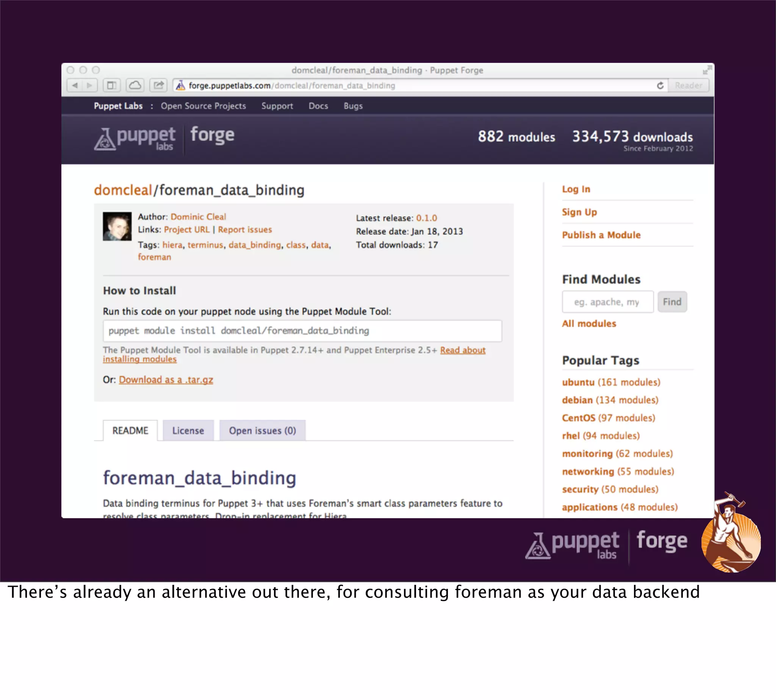Click the Find button
Image resolution: width=776 pixels, height=700 pixels.
click(x=672, y=302)
